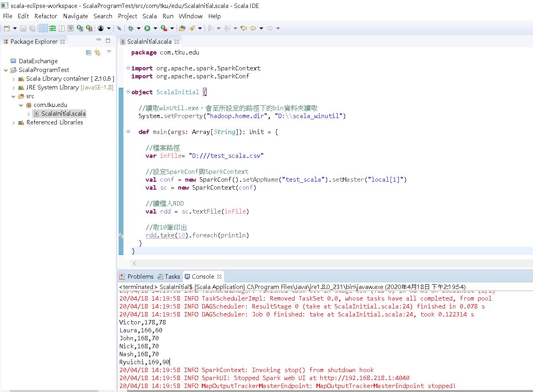Click the Back navigation yellow arrow

tap(253, 28)
